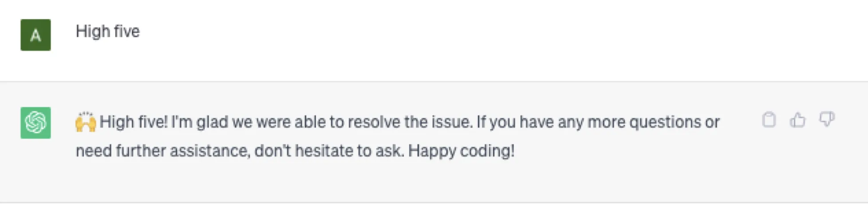This screenshot has width=868, height=206.
Task: Click the raised hands emoji
Action: point(86,122)
